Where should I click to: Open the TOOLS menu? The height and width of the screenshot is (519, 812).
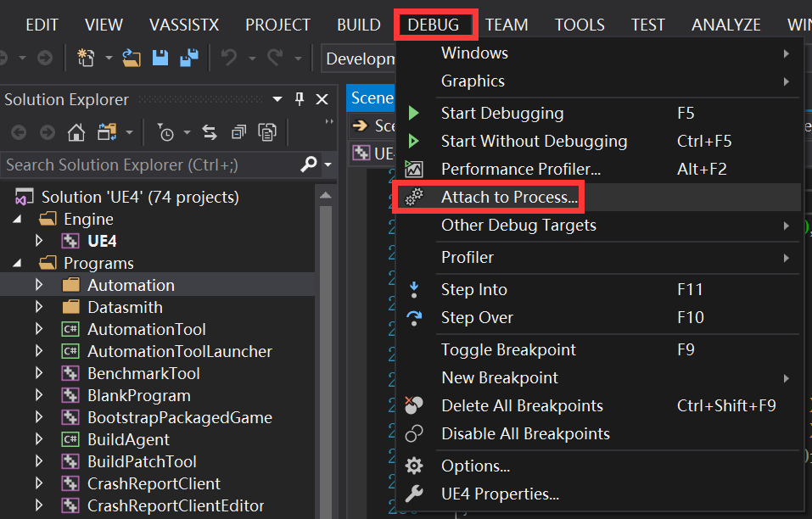click(x=580, y=24)
